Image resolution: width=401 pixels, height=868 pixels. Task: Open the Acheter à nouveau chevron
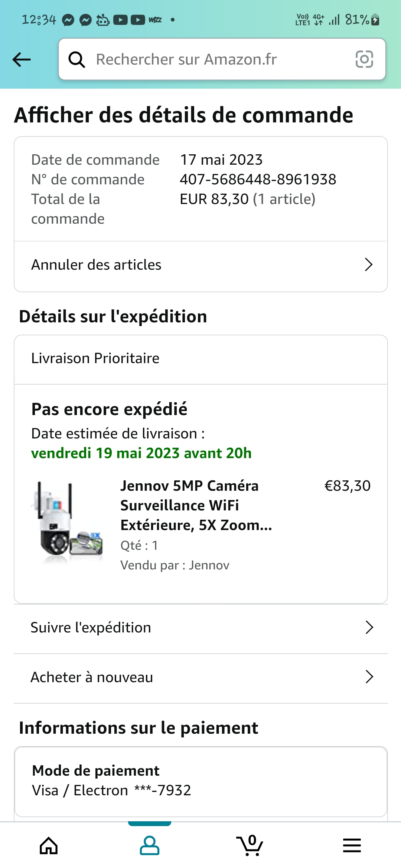369,677
